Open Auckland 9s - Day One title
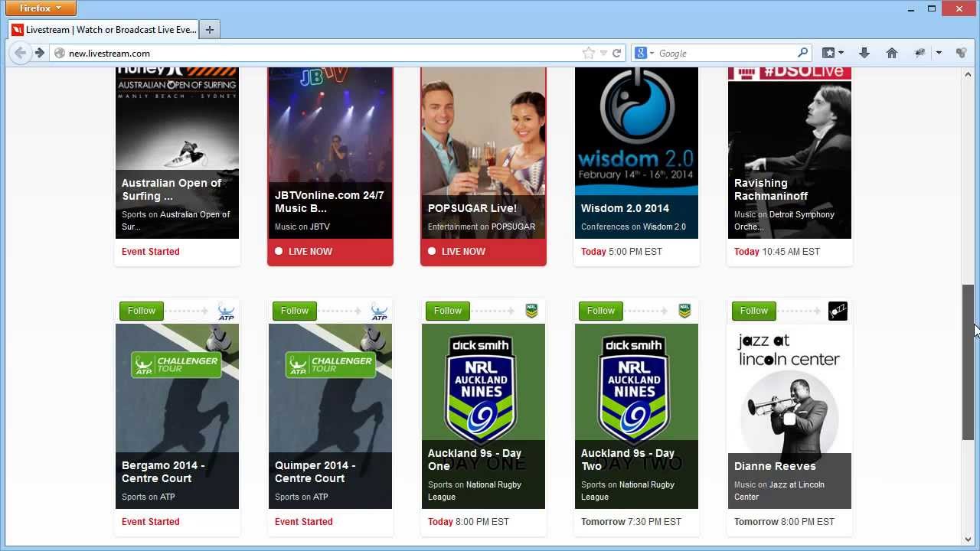 475,459
